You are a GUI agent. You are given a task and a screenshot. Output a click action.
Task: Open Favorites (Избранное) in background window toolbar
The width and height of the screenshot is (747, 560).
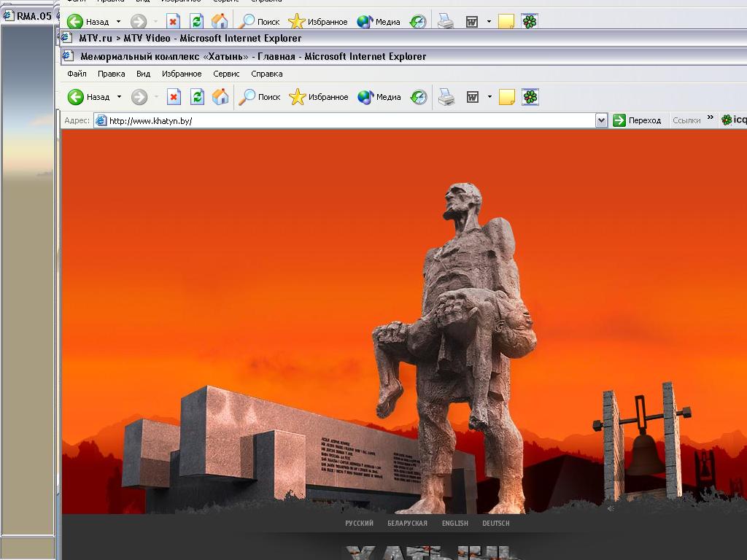[318, 21]
